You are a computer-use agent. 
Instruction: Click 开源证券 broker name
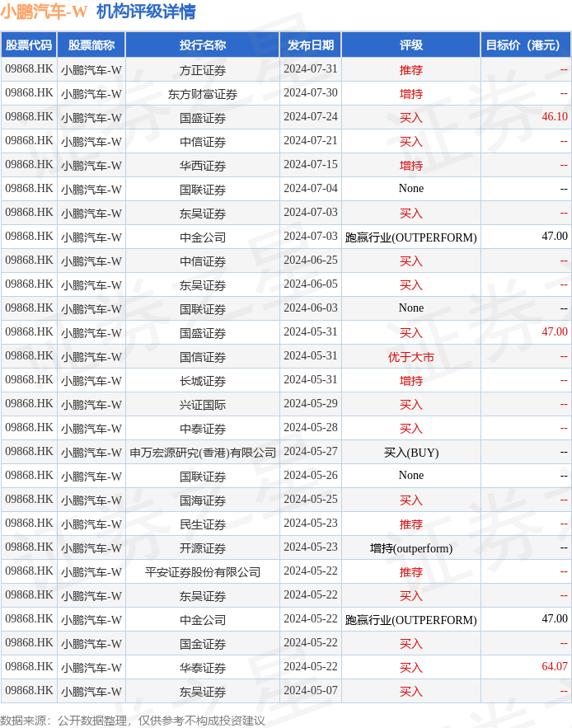(203, 548)
